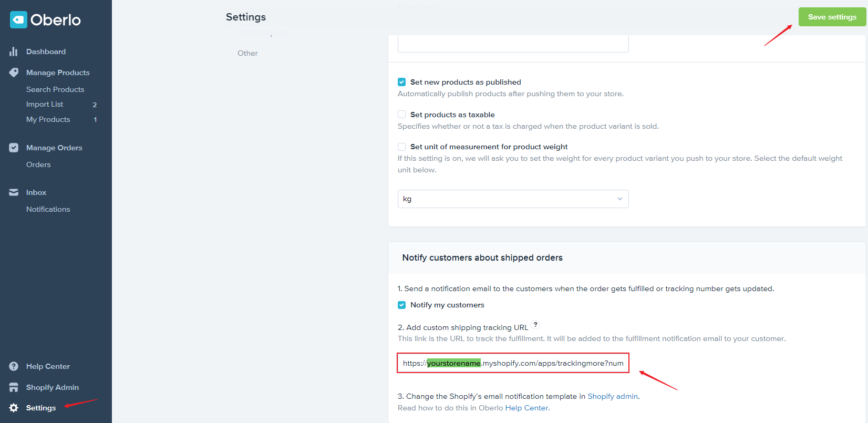Uncheck Set new products as published
This screenshot has width=868, height=423.
tap(402, 82)
